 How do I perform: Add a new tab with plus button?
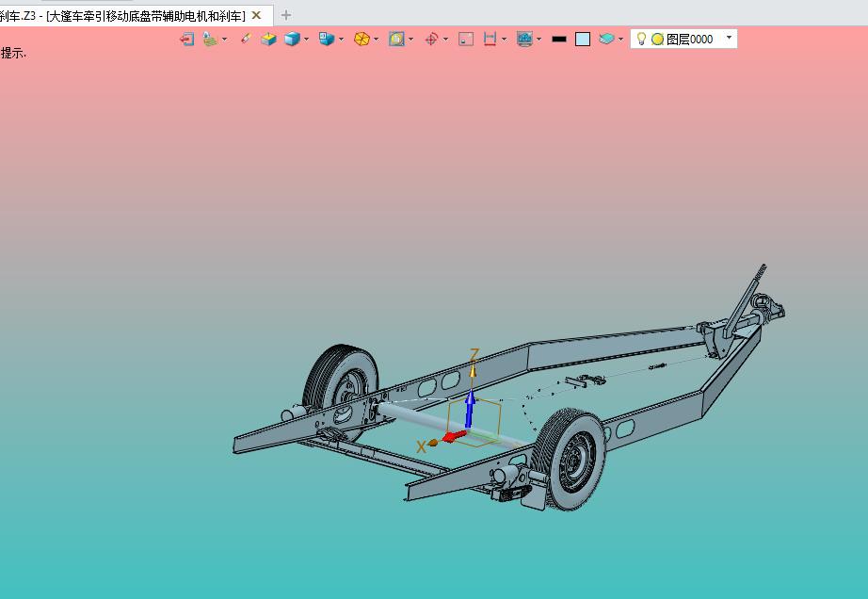pos(285,15)
